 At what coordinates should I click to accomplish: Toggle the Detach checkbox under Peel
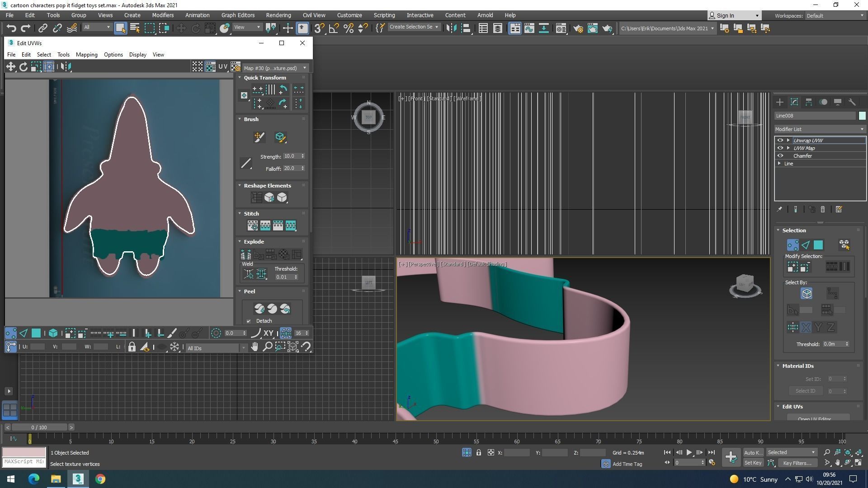[x=249, y=321]
